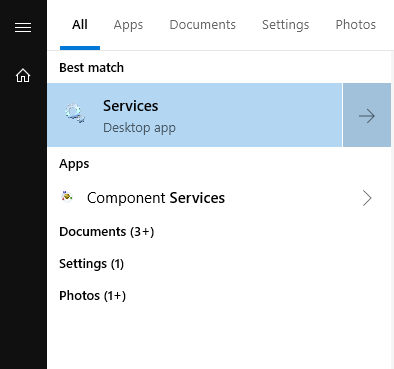Show Settings (1) results
Image resolution: width=394 pixels, height=369 pixels.
91,264
